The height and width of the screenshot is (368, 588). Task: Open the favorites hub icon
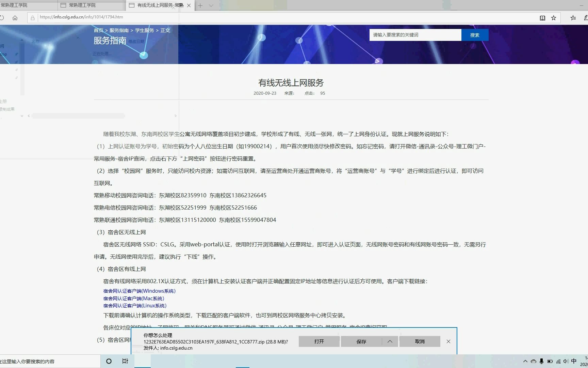click(573, 18)
